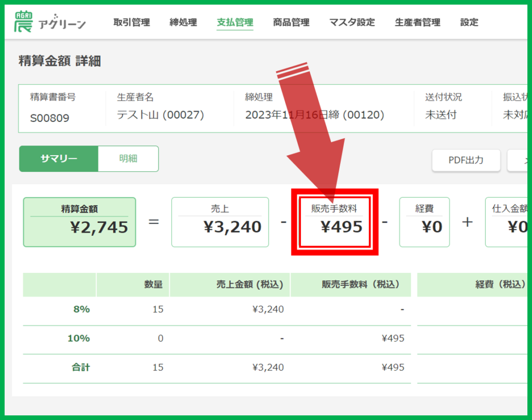Image resolution: width=532 pixels, height=420 pixels.
Task: Click the 売上 ¥3,240 box
Action: coord(220,222)
